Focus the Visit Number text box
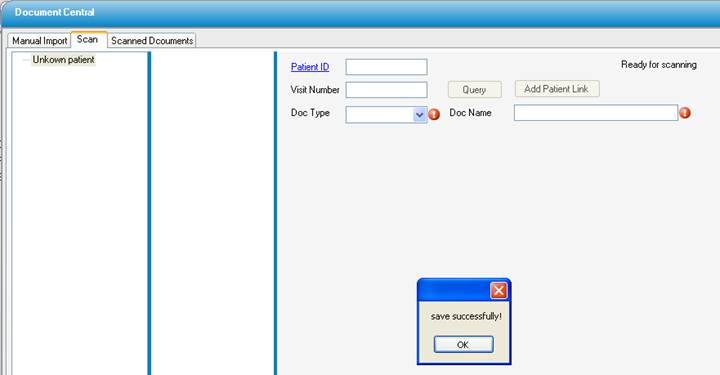Viewport: 720px width, 375px height. (386, 90)
